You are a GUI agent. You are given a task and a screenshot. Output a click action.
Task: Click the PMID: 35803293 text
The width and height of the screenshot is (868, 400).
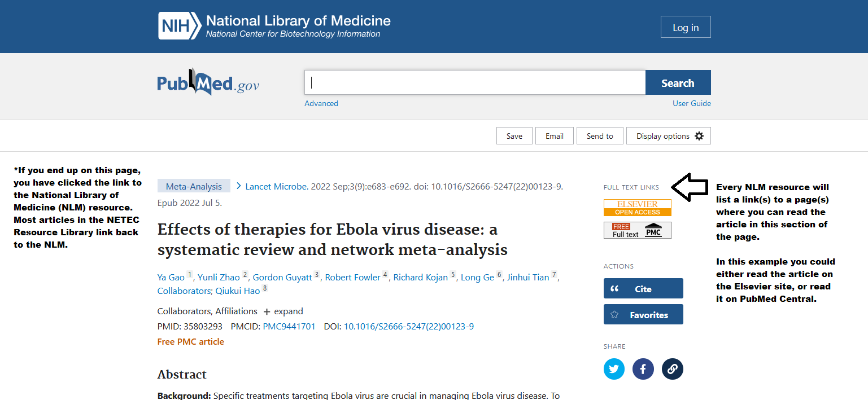[x=190, y=326]
